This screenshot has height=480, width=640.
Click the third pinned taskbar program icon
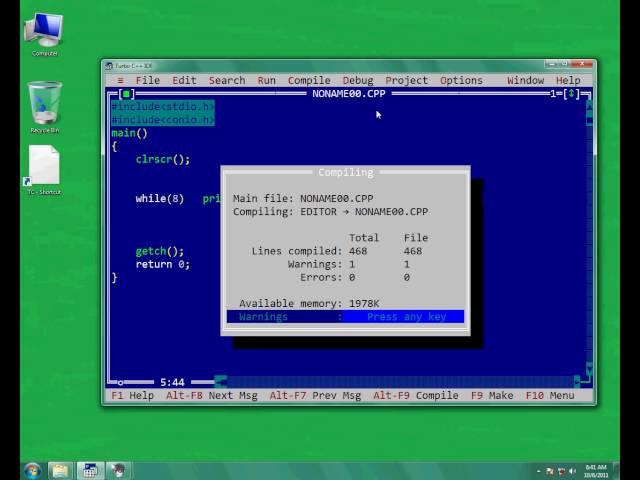119,471
